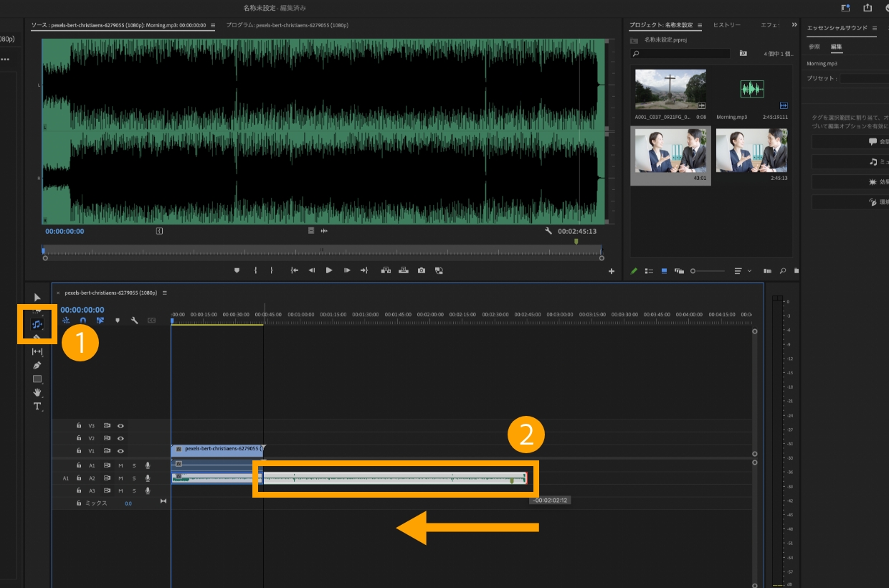Toggle sync lock on V1 track

click(x=106, y=451)
